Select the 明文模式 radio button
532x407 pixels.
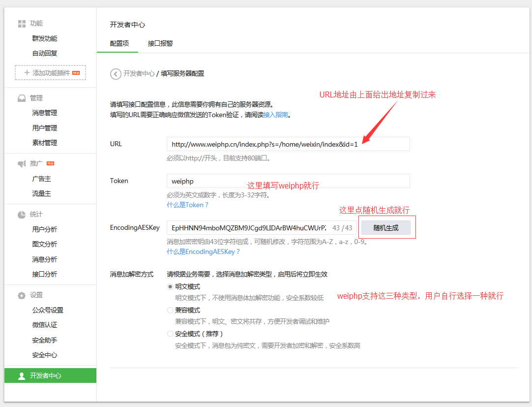click(170, 286)
